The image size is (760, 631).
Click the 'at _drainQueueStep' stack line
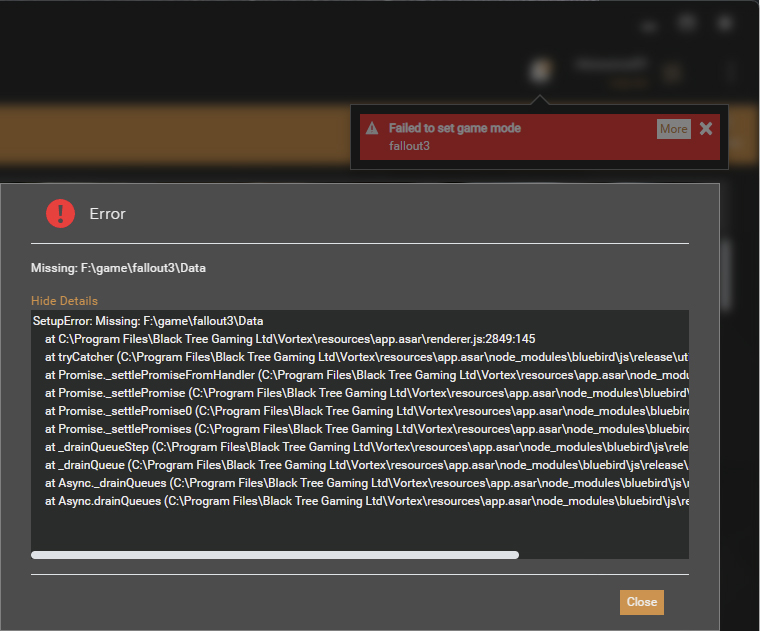[366, 447]
